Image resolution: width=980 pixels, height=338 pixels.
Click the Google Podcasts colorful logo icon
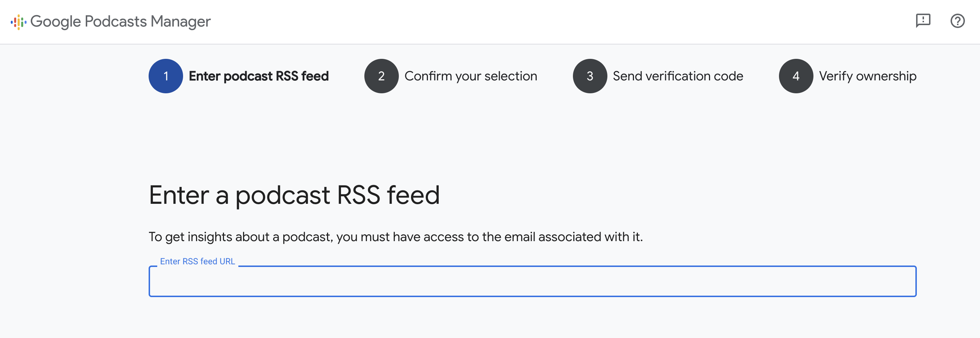[18, 22]
